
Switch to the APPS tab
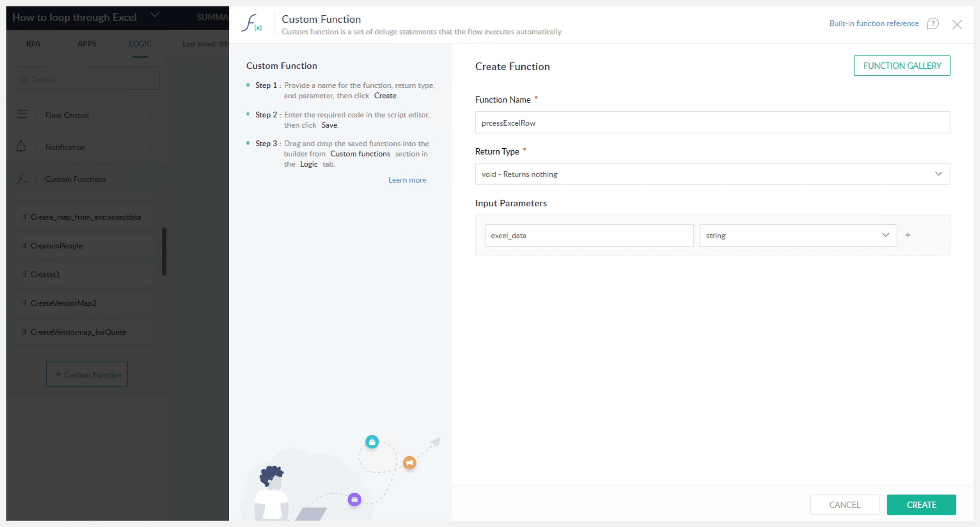(86, 44)
